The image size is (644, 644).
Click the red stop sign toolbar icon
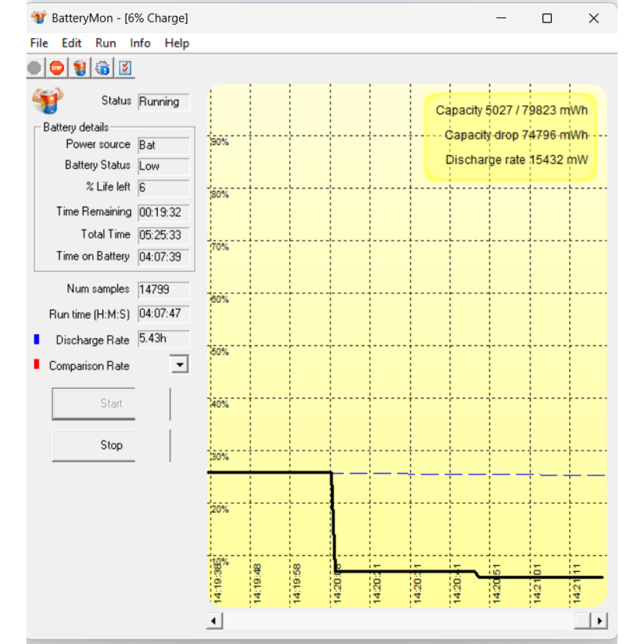[x=57, y=68]
